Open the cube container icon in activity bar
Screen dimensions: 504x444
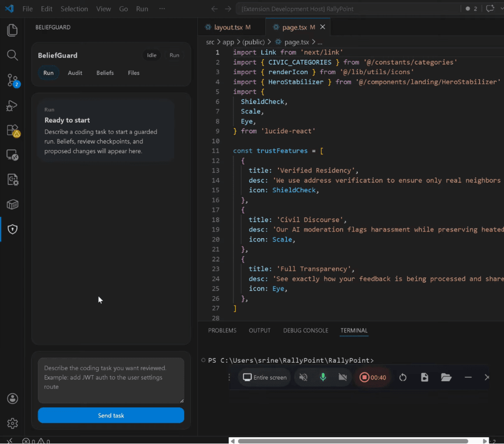pyautogui.click(x=12, y=204)
